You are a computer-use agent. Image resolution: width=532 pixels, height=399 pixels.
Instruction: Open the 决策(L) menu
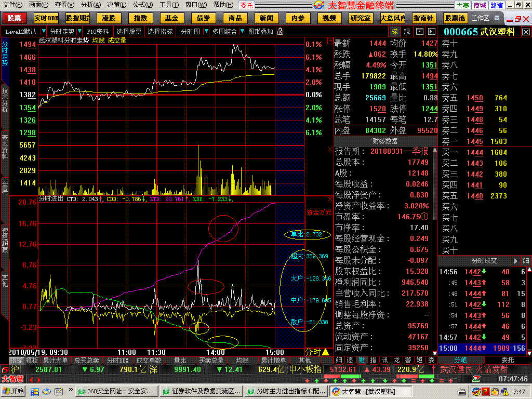117,5
